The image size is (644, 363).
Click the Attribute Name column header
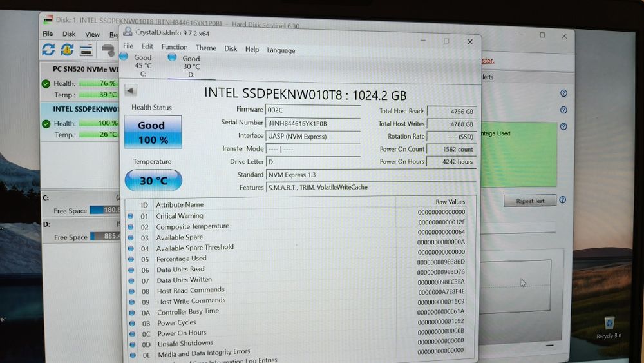(180, 204)
